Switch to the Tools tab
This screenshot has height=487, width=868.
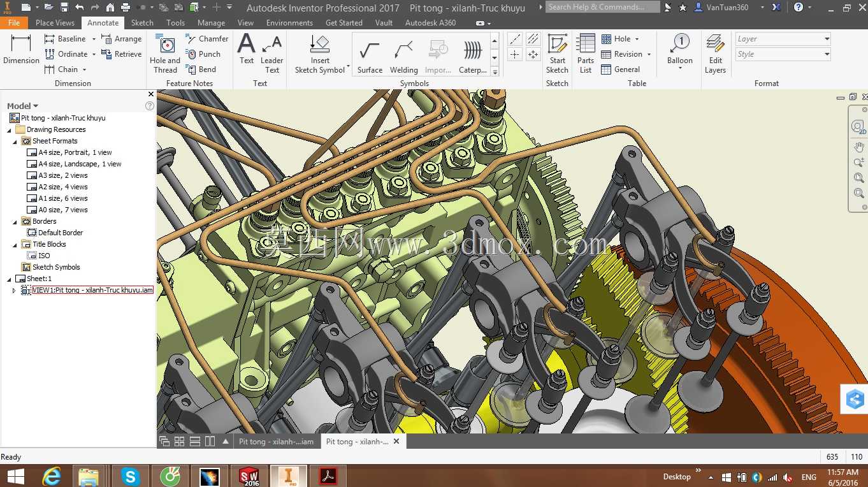175,22
